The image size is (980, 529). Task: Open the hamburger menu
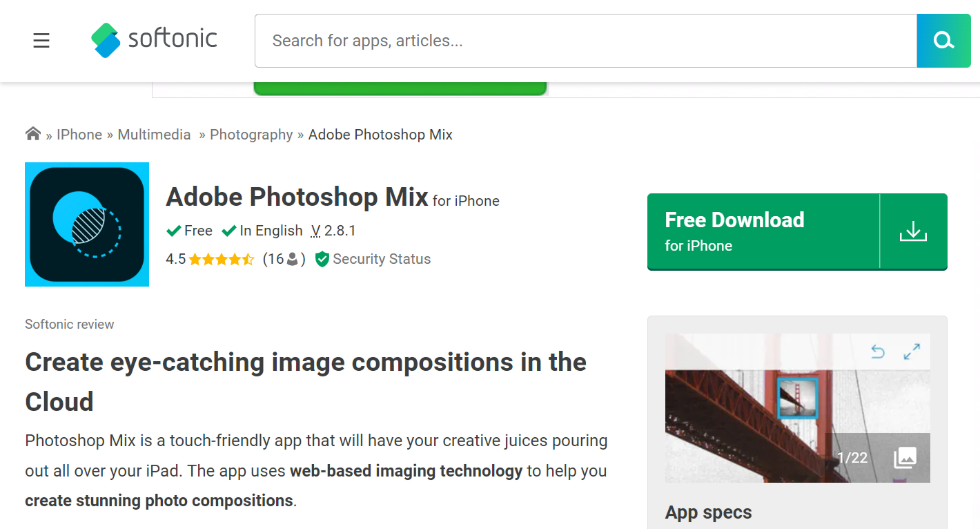tap(41, 41)
